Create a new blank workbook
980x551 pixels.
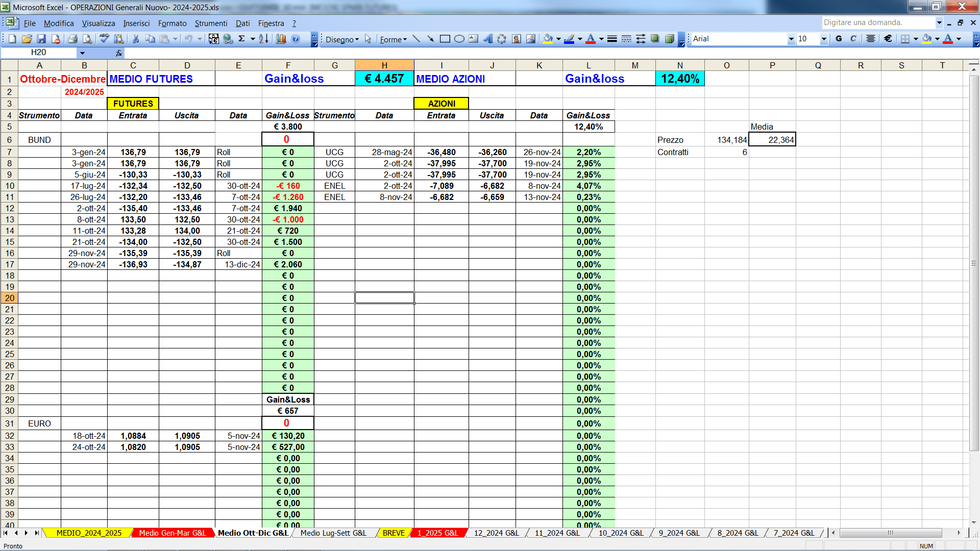[13, 39]
